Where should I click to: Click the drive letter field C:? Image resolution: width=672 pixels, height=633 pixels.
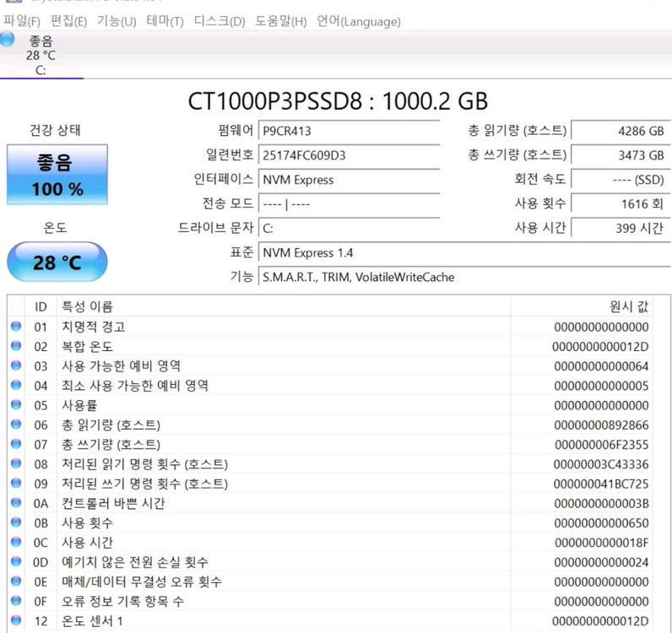click(x=350, y=228)
